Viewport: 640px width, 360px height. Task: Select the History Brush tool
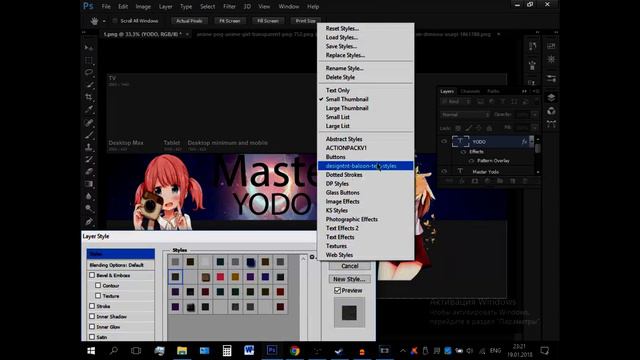point(89,159)
